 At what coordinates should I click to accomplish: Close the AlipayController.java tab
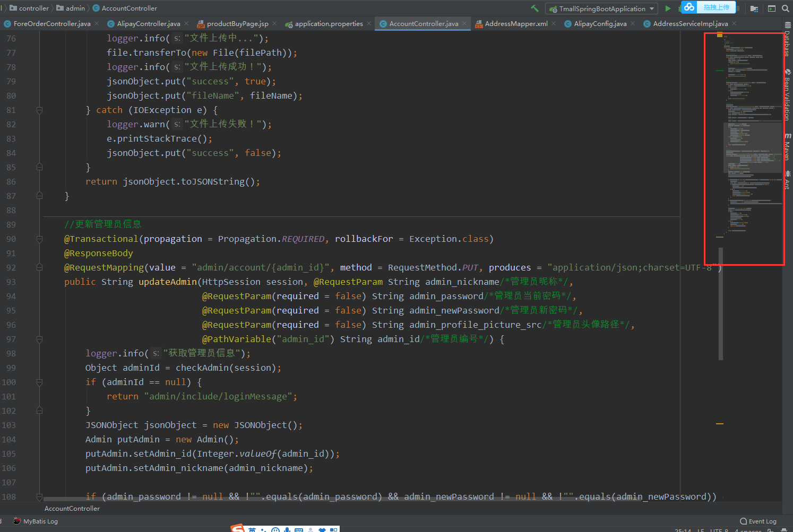186,23
